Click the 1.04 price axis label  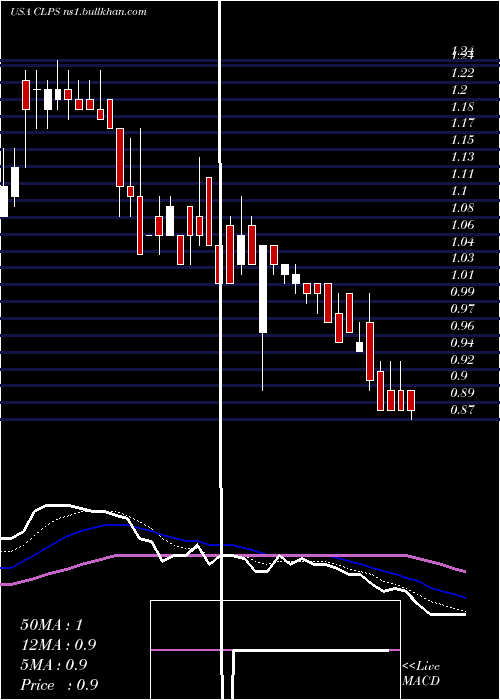[x=462, y=241]
